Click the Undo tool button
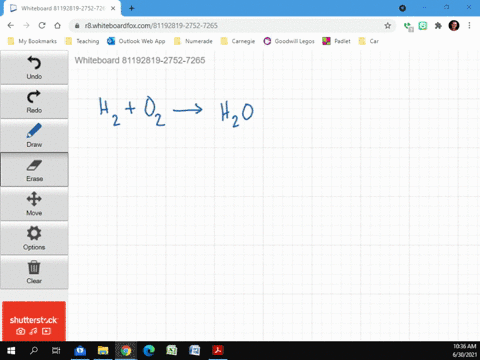Image resolution: width=480 pixels, height=360 pixels. tap(34, 68)
